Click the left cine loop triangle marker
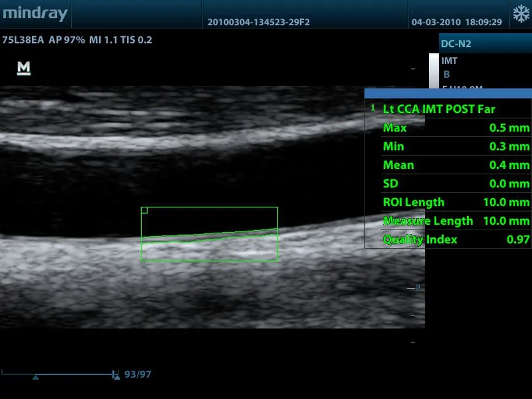The height and width of the screenshot is (399, 532). pyautogui.click(x=36, y=377)
